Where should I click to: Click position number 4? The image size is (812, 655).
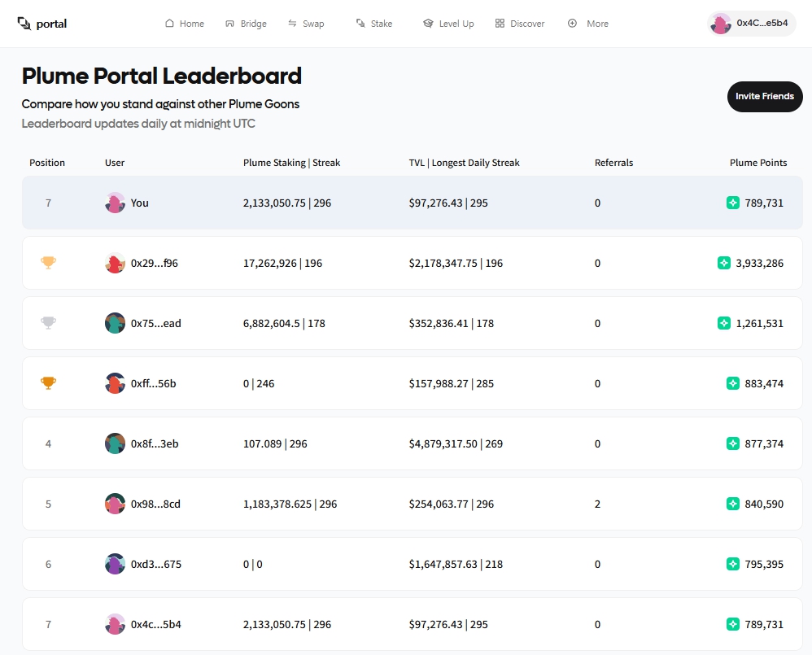48,443
